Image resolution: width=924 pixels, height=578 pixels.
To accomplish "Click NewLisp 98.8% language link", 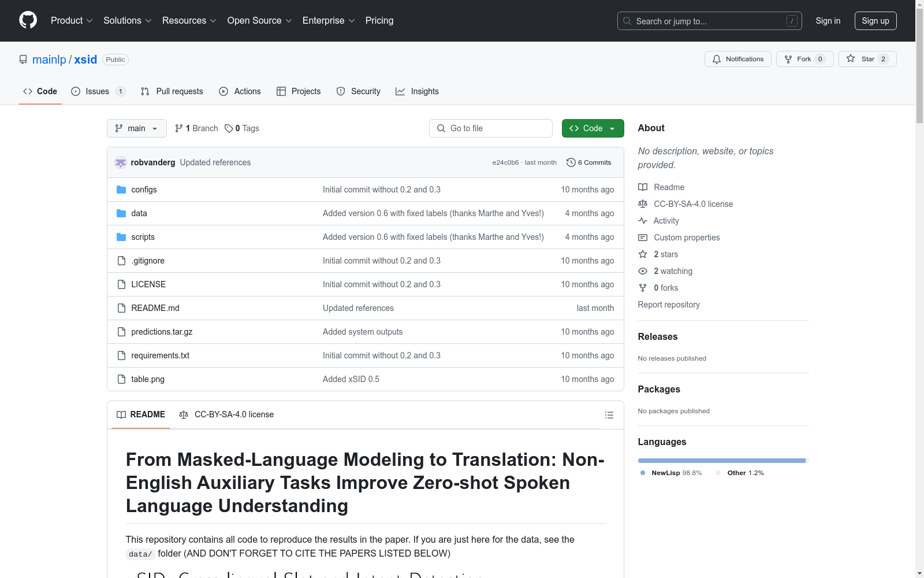I will pos(672,473).
